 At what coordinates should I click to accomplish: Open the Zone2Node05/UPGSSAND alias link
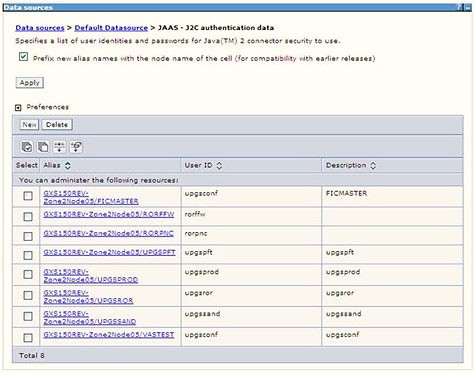coord(90,318)
